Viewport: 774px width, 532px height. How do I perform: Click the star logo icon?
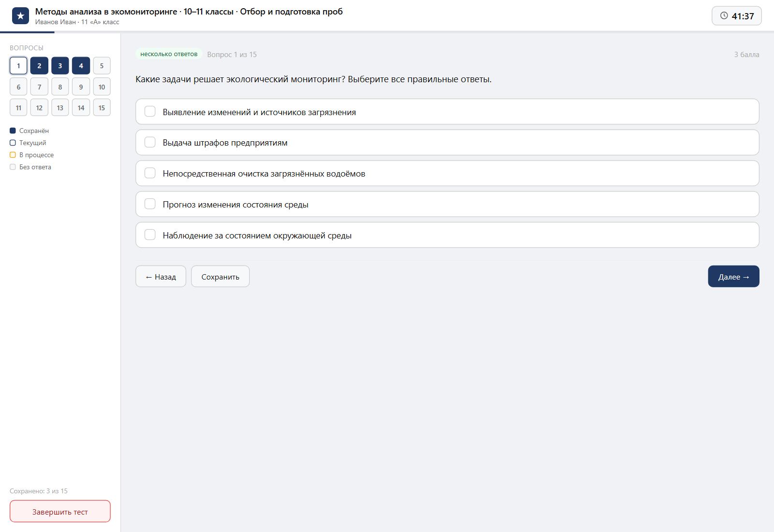[20, 16]
